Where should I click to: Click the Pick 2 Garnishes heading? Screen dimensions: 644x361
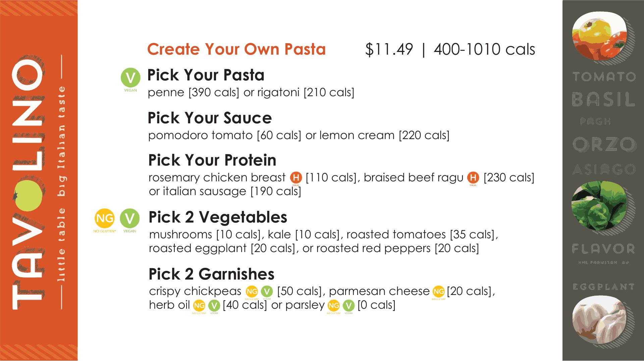(211, 274)
